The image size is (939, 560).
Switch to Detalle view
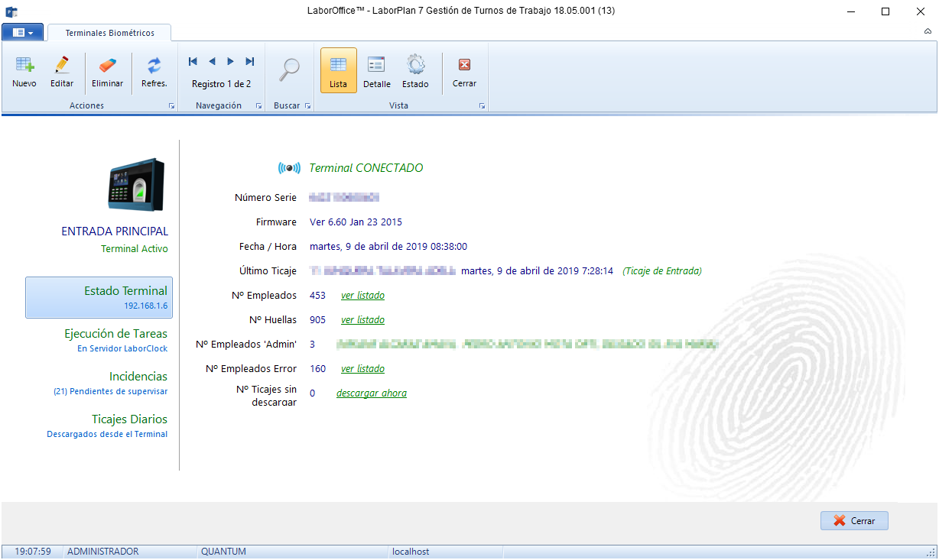377,71
